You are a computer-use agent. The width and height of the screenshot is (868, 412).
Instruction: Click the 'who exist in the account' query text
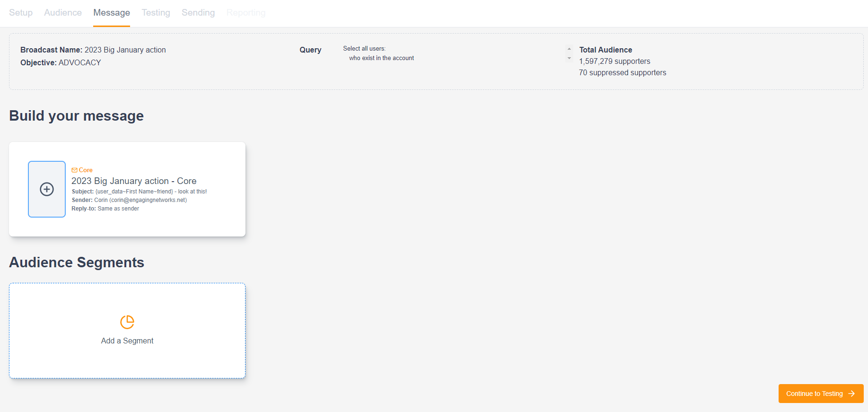coord(381,58)
